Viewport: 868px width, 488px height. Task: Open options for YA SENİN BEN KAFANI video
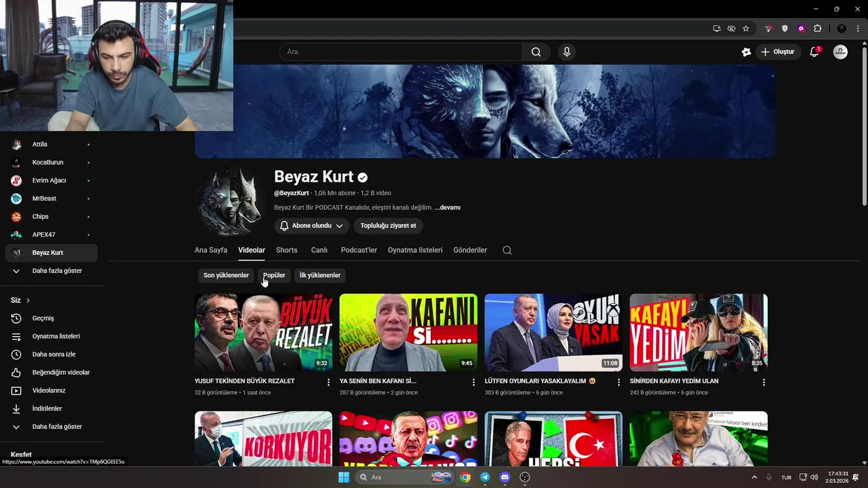(x=474, y=382)
